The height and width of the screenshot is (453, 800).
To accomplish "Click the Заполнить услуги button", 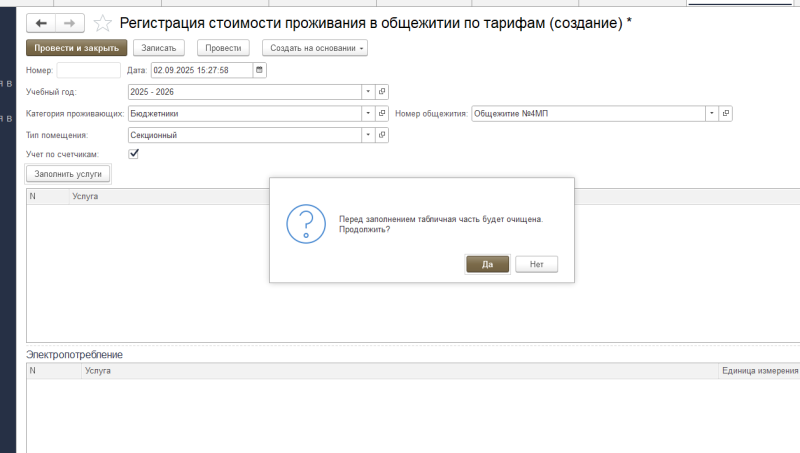I will pyautogui.click(x=68, y=173).
